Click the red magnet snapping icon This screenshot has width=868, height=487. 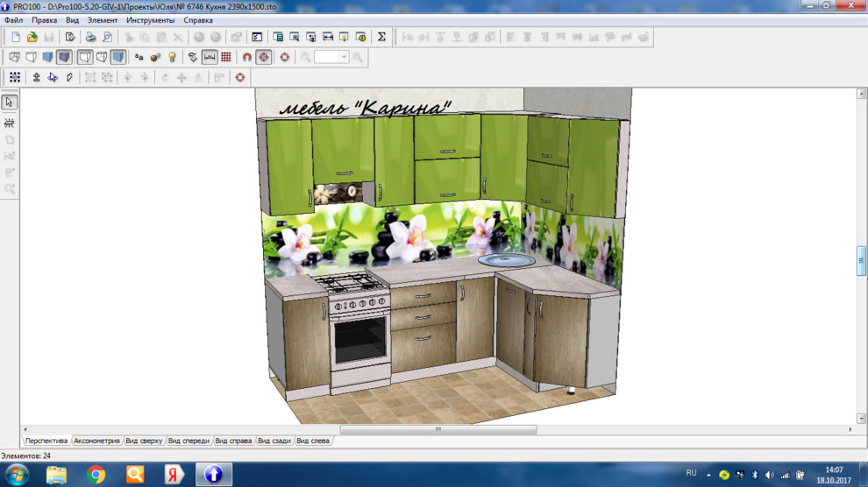point(247,57)
